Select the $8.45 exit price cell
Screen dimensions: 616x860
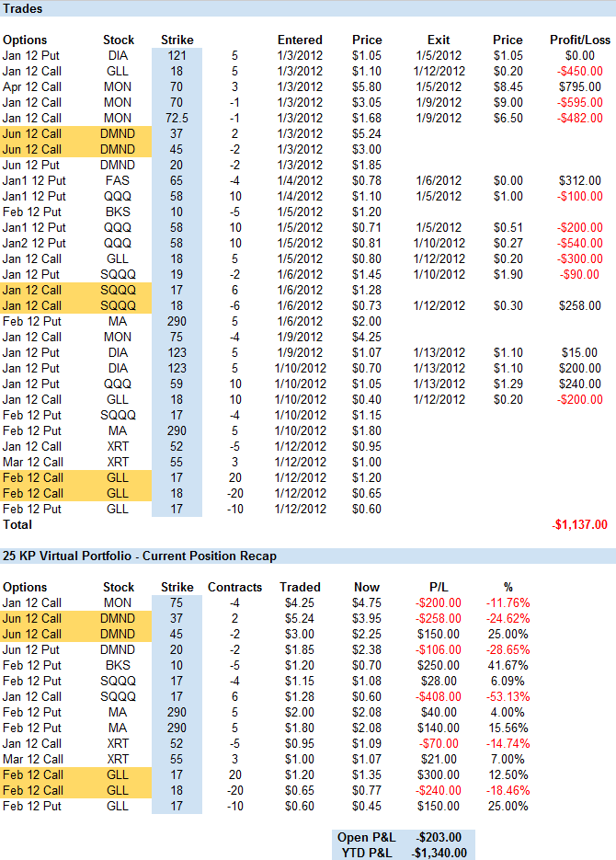pos(507,86)
